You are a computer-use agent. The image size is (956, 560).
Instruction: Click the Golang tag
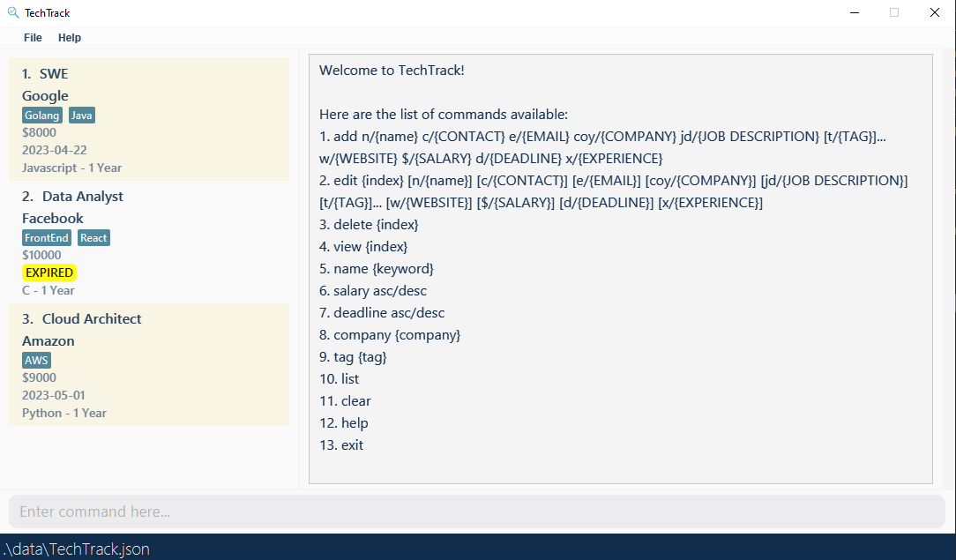[42, 116]
